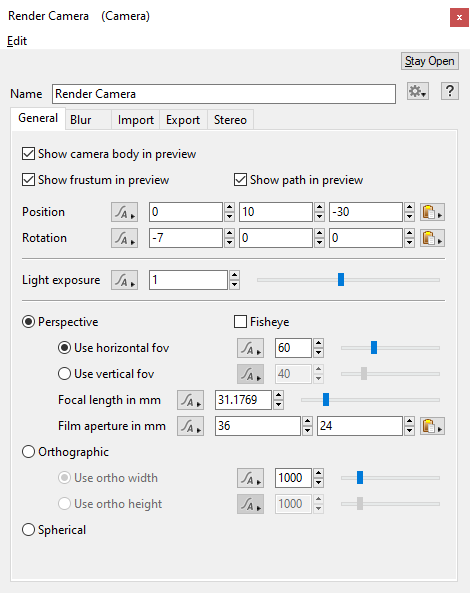Click the Name text field
This screenshot has width=470, height=593.
pos(224,94)
